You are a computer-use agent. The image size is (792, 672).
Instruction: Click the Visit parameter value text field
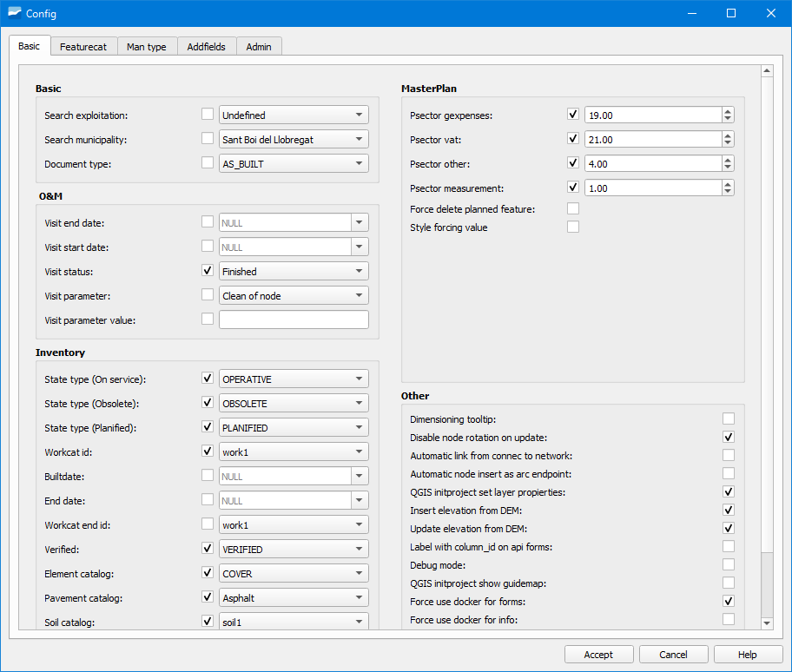(294, 320)
